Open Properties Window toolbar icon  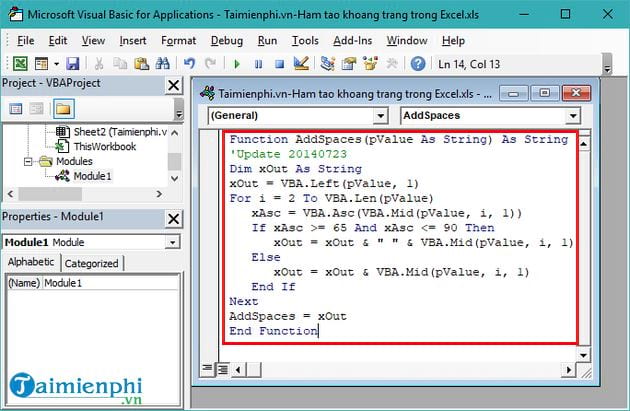click(x=349, y=63)
